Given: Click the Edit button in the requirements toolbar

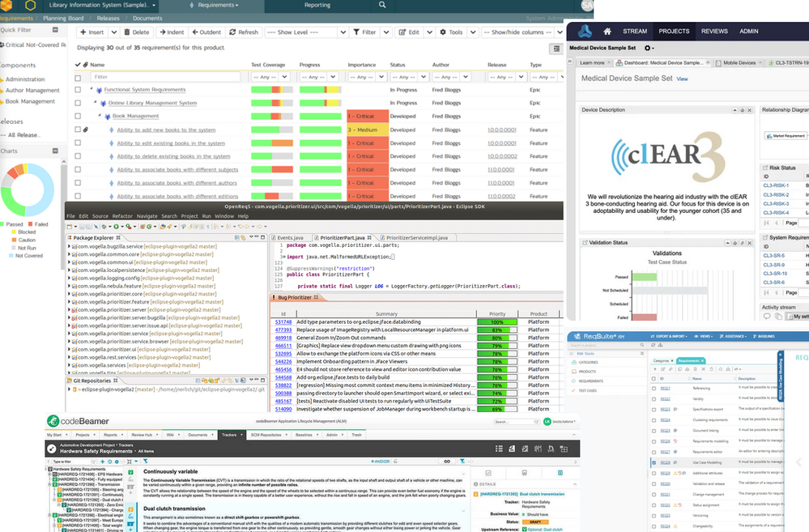Looking at the screenshot, I should click(x=409, y=32).
